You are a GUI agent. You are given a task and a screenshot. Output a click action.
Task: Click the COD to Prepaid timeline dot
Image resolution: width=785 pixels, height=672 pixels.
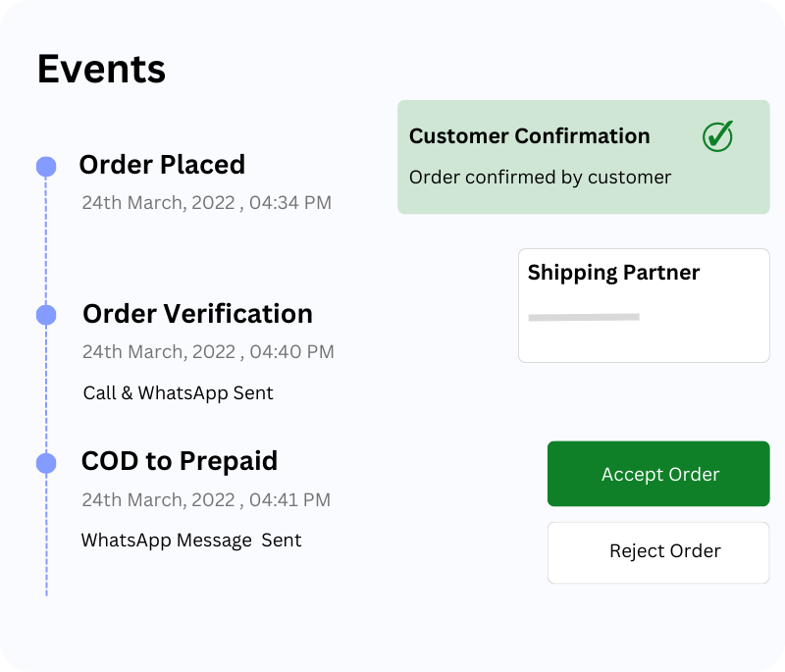click(46, 463)
